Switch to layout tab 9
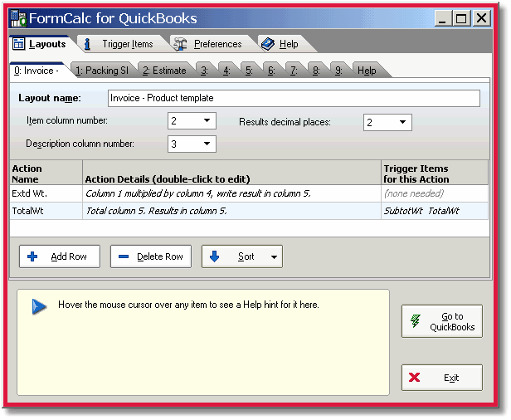The height and width of the screenshot is (420, 511). 338,71
